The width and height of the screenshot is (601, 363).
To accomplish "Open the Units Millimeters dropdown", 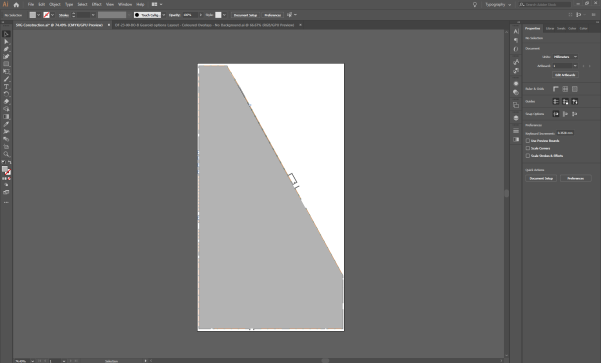I will [x=565, y=57].
